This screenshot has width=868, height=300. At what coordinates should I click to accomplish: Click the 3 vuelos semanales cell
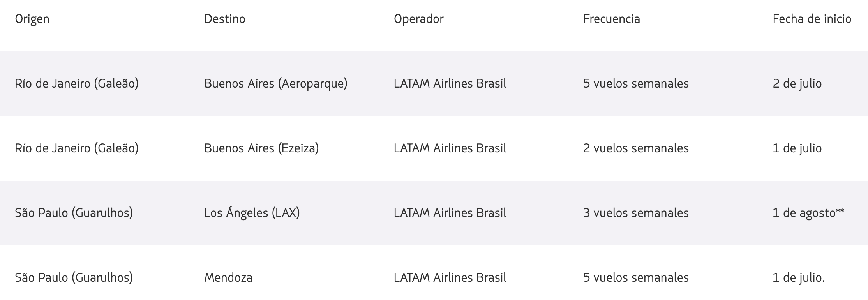(636, 213)
